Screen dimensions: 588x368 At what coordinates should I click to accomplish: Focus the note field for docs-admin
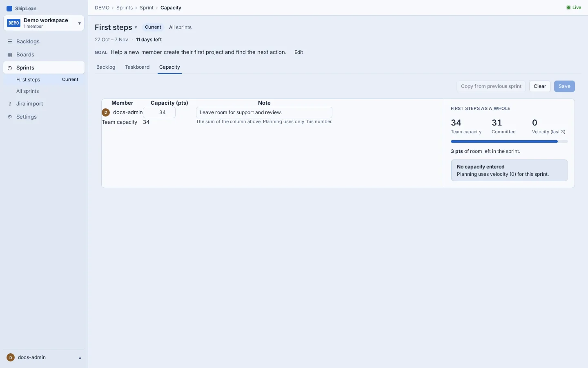264,112
